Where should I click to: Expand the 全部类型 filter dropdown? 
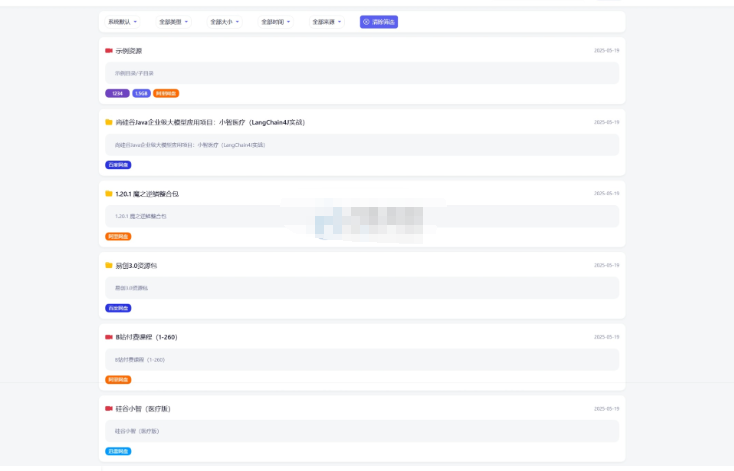[x=173, y=22]
